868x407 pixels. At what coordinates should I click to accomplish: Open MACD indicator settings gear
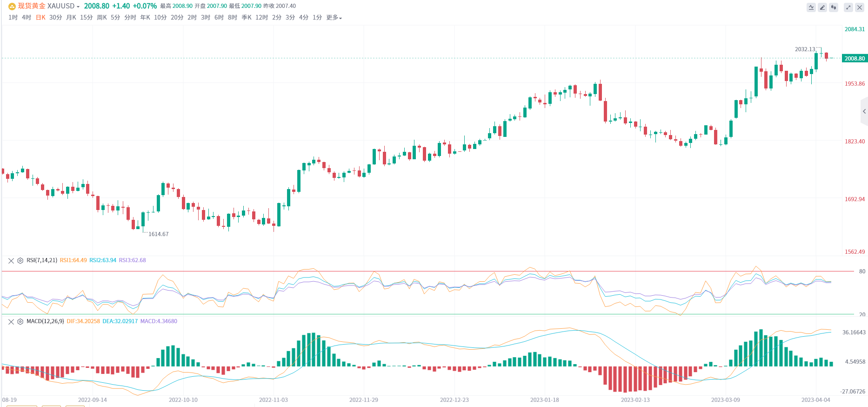pos(20,322)
